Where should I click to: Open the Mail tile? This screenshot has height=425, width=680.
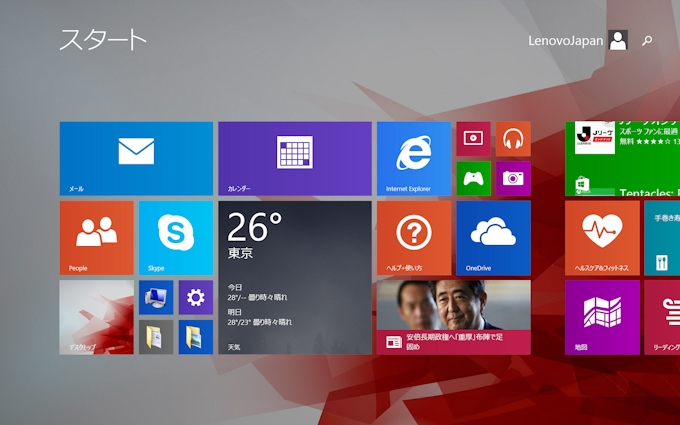pos(136,158)
